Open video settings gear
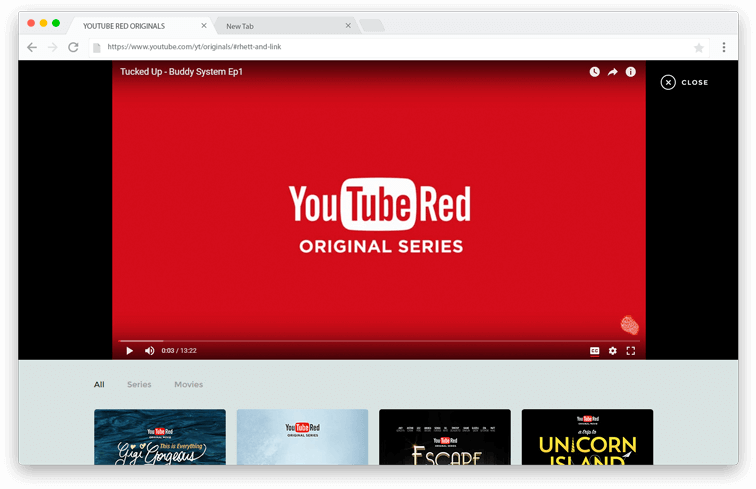This screenshot has height=489, width=756. pos(612,351)
